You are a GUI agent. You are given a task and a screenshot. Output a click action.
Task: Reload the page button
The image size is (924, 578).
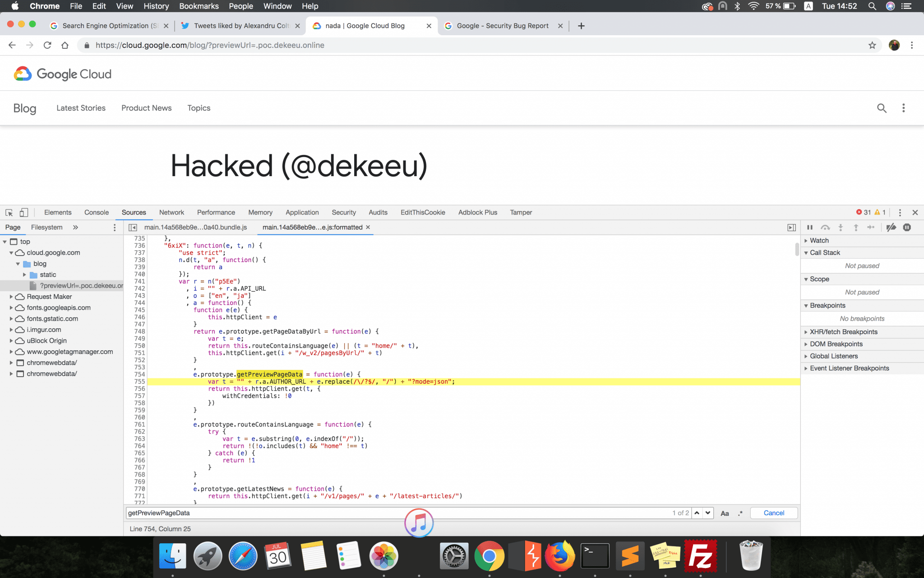(x=47, y=45)
